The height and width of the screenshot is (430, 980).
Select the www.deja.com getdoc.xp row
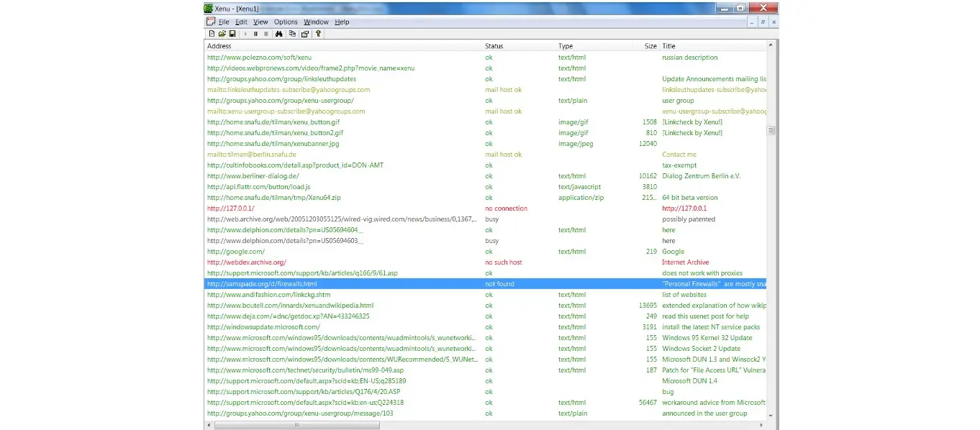pos(485,316)
